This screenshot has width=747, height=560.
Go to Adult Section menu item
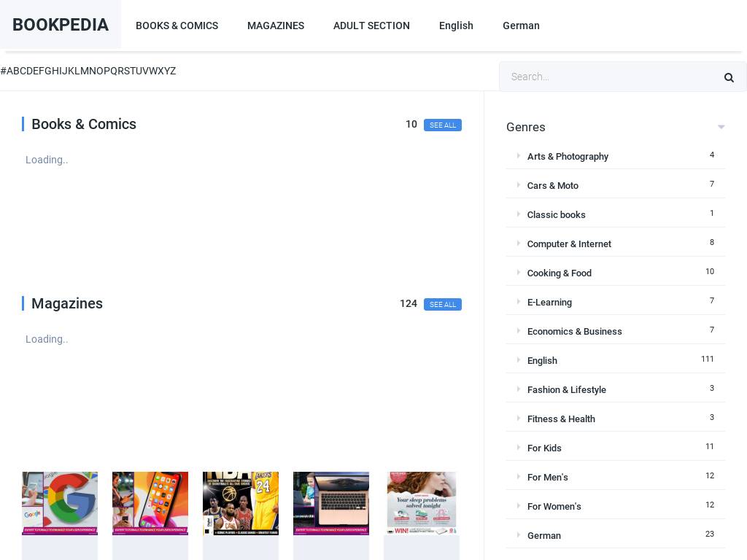[371, 26]
